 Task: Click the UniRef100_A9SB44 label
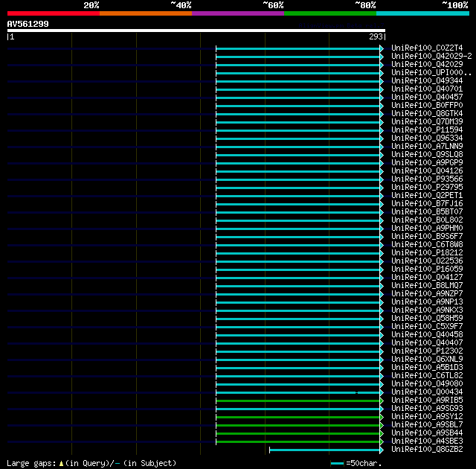point(427,433)
